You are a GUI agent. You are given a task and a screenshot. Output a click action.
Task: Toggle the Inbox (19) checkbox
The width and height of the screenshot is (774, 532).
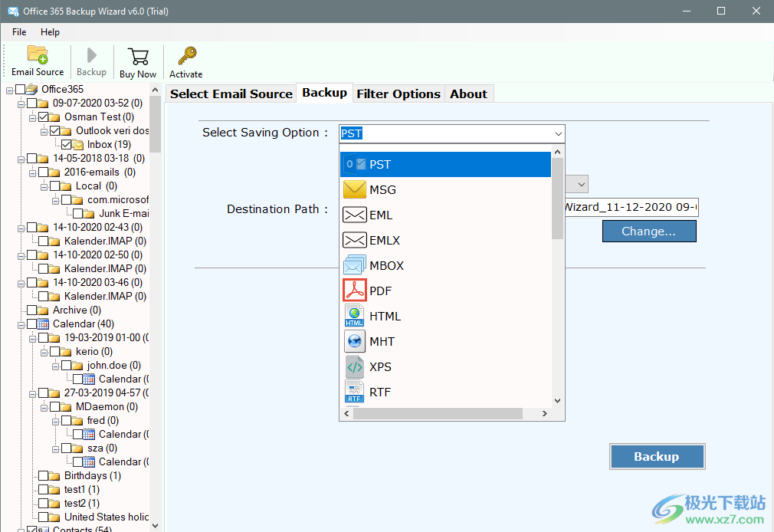tap(66, 144)
